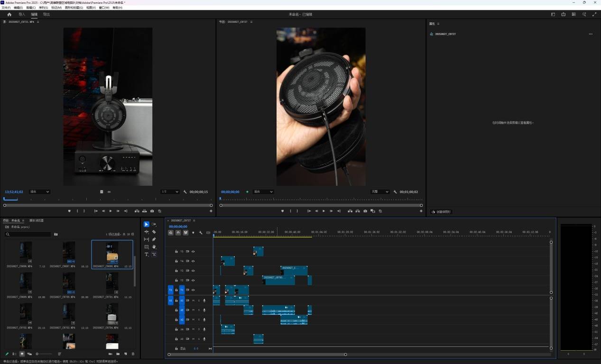Click the 创建新预设 button in Properties panel

pyautogui.click(x=441, y=212)
